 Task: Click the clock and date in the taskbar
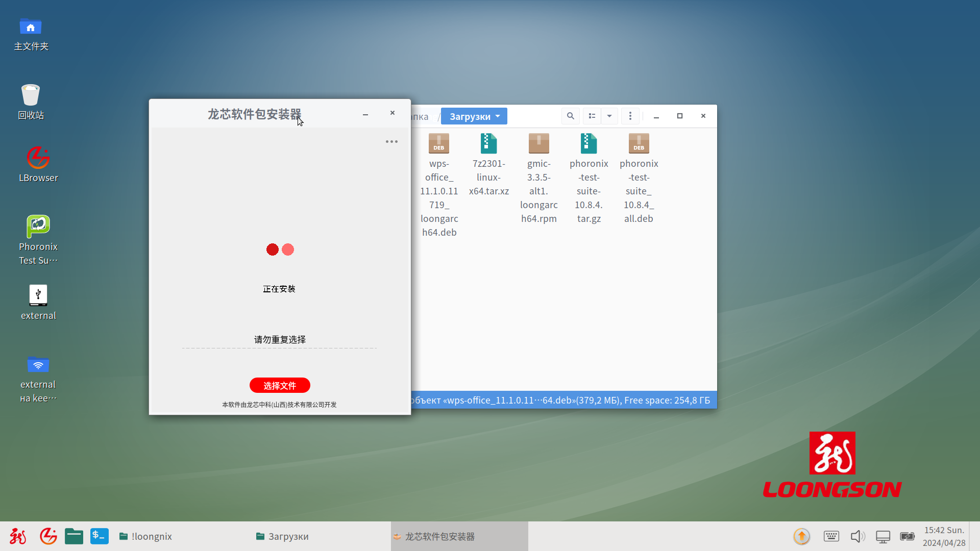pos(944,536)
